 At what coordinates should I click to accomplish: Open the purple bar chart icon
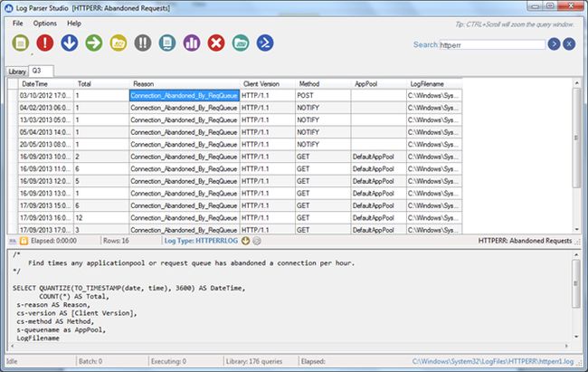(192, 43)
